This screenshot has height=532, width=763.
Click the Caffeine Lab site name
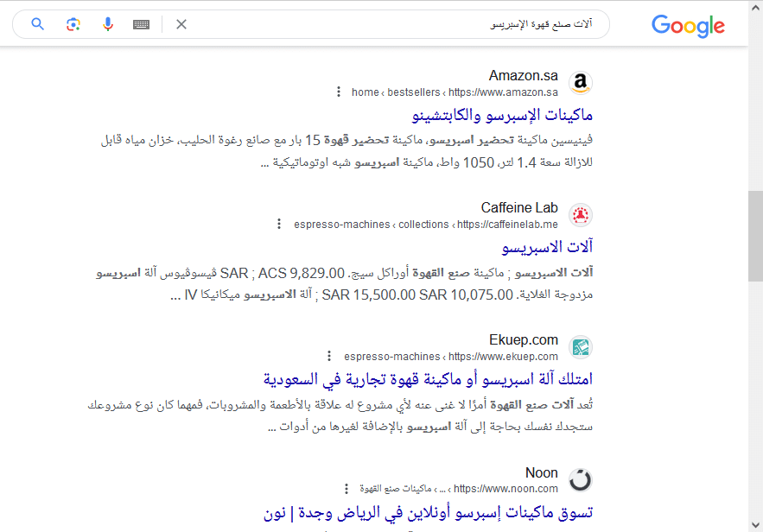519,207
